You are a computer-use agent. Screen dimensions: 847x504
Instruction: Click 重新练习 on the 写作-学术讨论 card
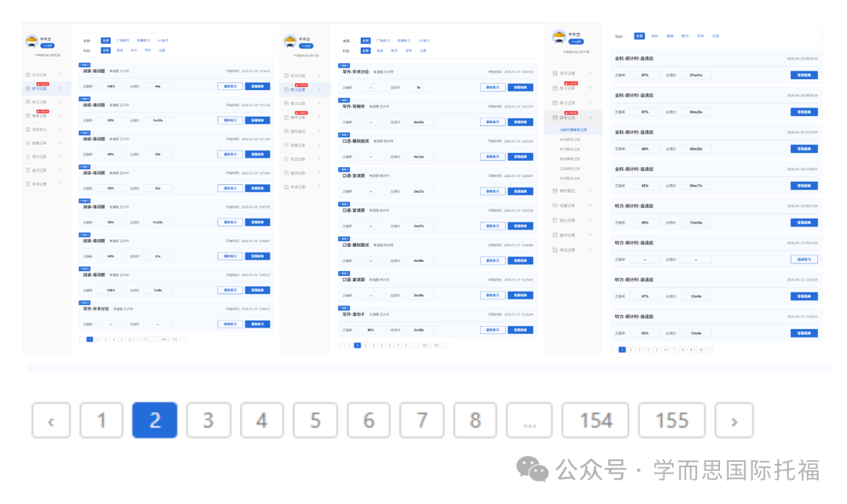[x=259, y=324]
